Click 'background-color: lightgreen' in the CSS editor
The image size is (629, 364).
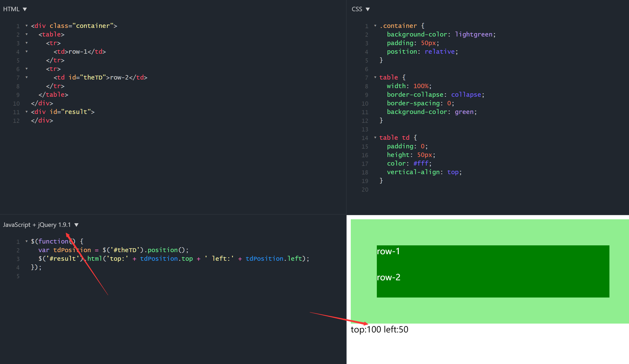pos(441,34)
